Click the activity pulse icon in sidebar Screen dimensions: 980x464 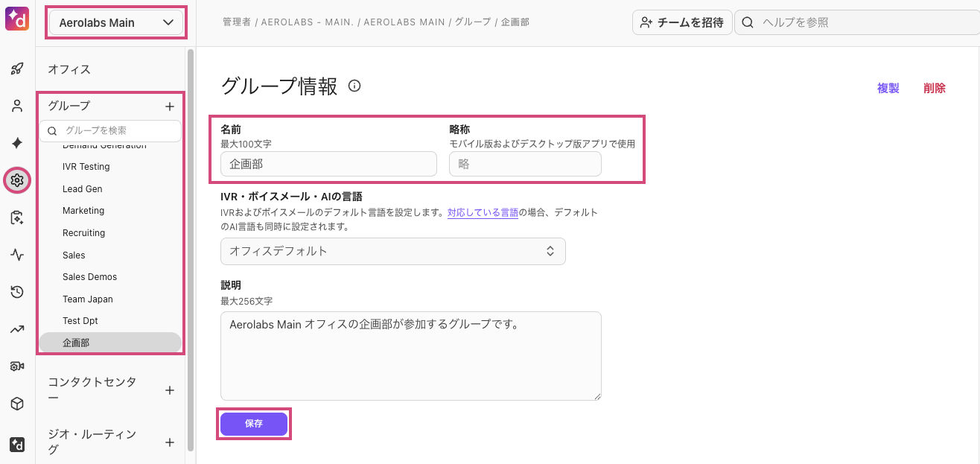click(x=17, y=255)
